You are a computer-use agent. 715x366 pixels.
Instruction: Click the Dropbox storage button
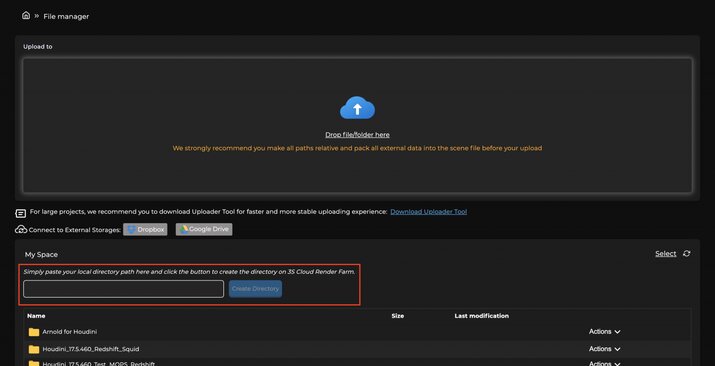tap(145, 230)
